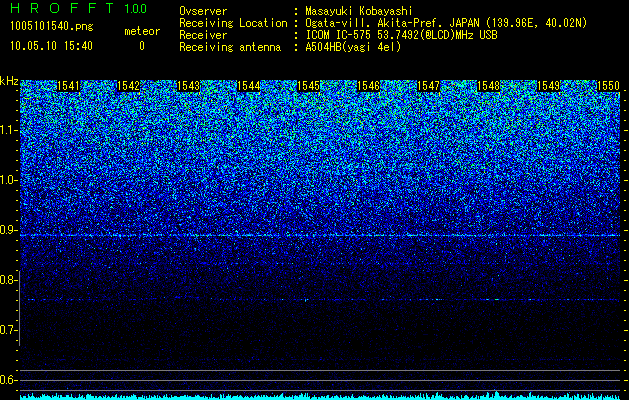Click the 0.7 kHz axis label
This screenshot has height=400, width=629.
coord(8,330)
